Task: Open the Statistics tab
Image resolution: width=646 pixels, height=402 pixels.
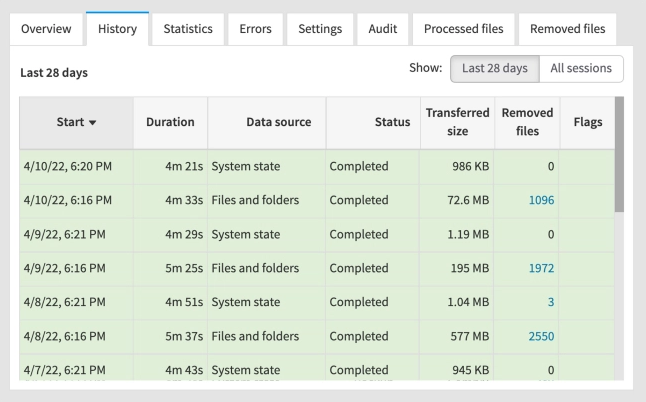Action: click(x=187, y=30)
